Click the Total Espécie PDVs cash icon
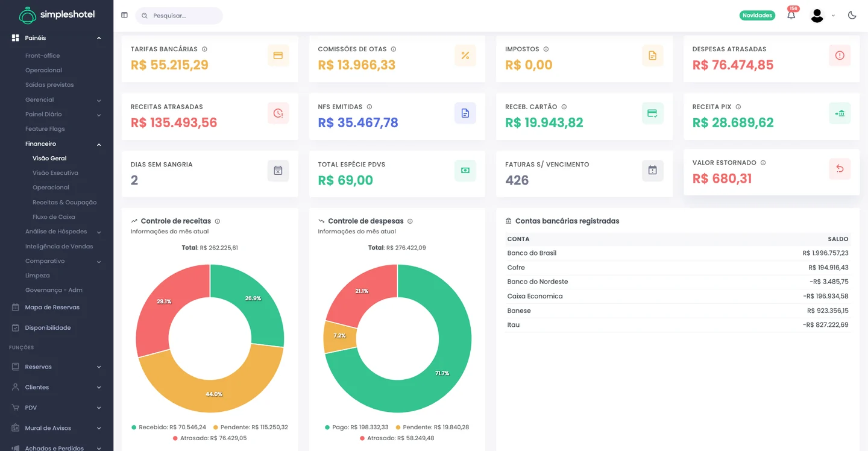868x451 pixels. coord(465,171)
